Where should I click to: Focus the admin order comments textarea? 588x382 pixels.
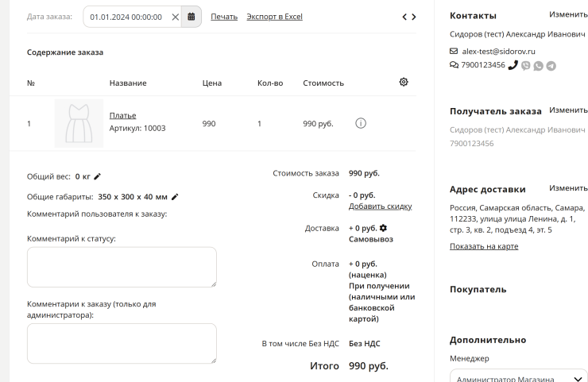(122, 343)
